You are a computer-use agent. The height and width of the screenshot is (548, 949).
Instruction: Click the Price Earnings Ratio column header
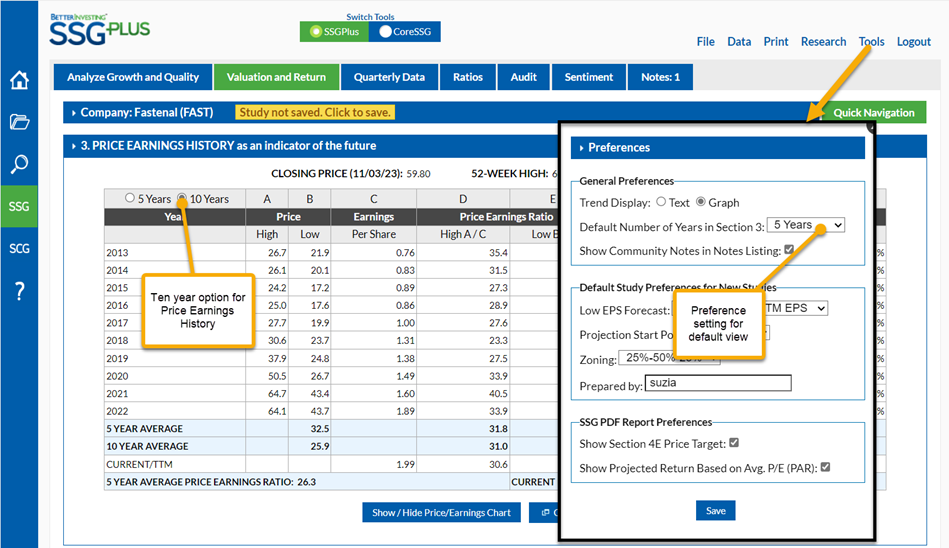click(506, 217)
